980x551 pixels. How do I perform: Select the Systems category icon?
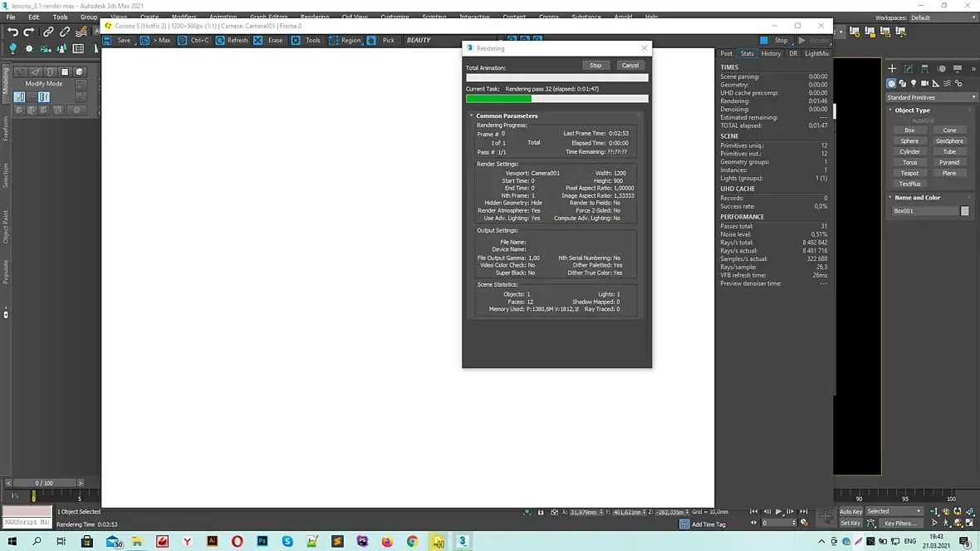click(958, 83)
